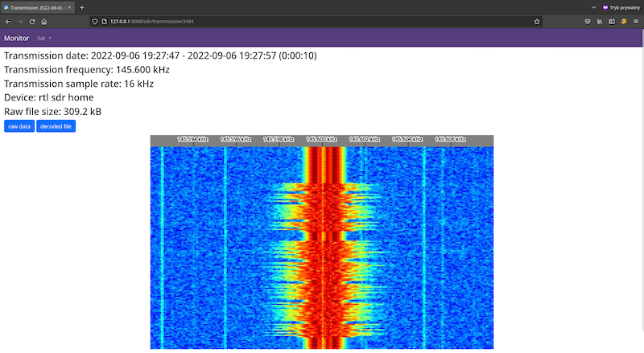Open the Pocket/save shield toolbar icon

pyautogui.click(x=588, y=22)
